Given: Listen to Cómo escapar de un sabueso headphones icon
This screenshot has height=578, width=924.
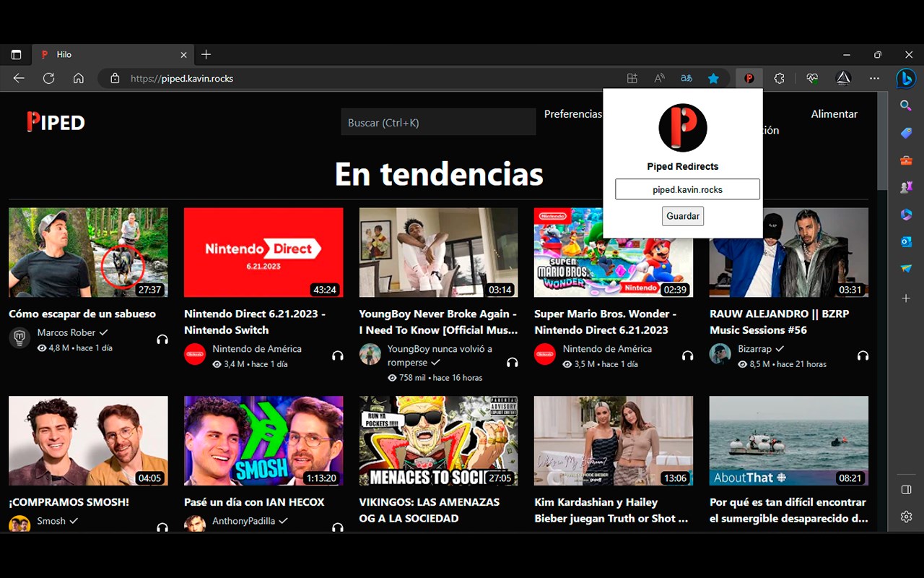Looking at the screenshot, I should tap(162, 339).
